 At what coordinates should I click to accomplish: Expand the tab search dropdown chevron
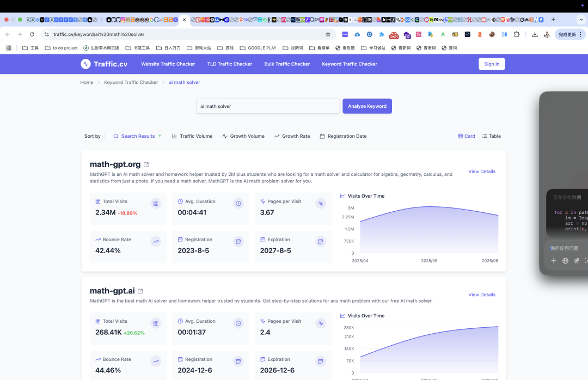point(581,20)
